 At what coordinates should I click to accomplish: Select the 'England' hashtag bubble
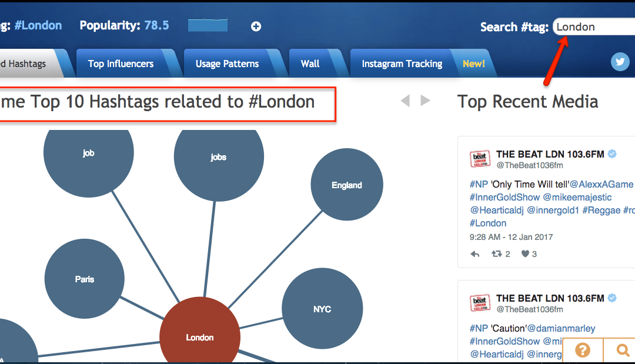(x=347, y=185)
